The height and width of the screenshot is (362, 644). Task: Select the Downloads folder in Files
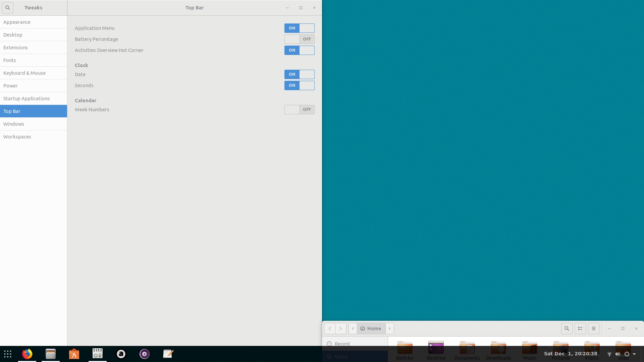[x=498, y=351]
